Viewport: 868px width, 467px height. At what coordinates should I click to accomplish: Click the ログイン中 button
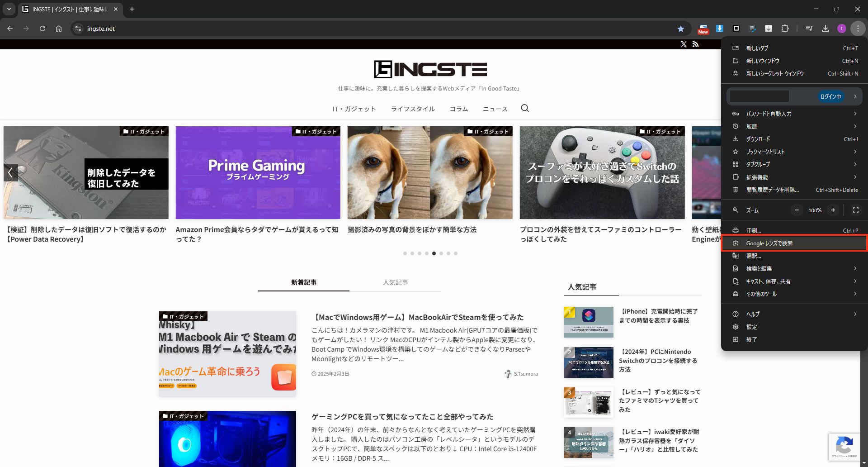click(830, 96)
